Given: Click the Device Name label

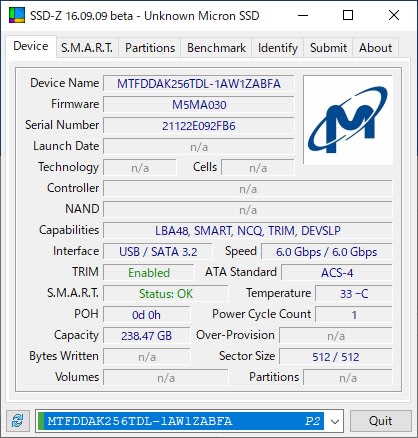Looking at the screenshot, I should [x=65, y=83].
